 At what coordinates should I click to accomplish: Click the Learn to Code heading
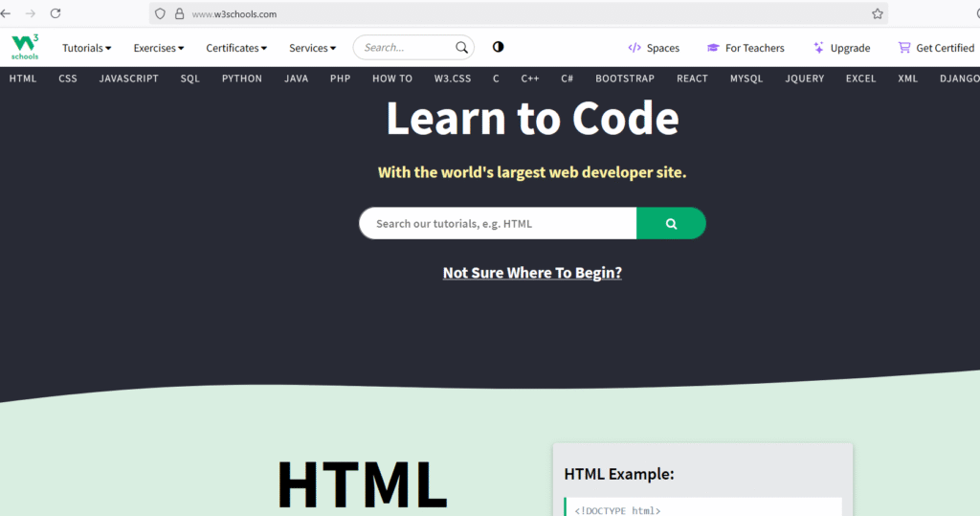click(532, 118)
